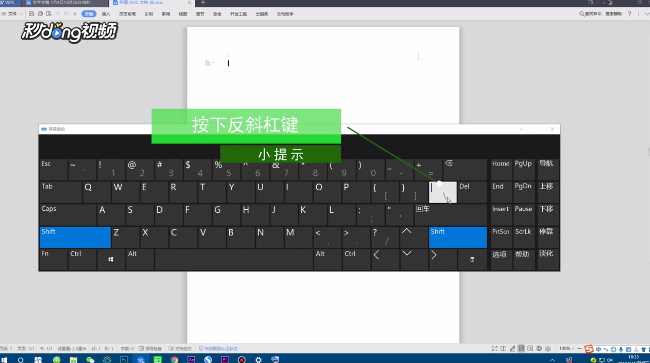650x363 pixels.
Task: Tap the Pause key
Action: 524,215
